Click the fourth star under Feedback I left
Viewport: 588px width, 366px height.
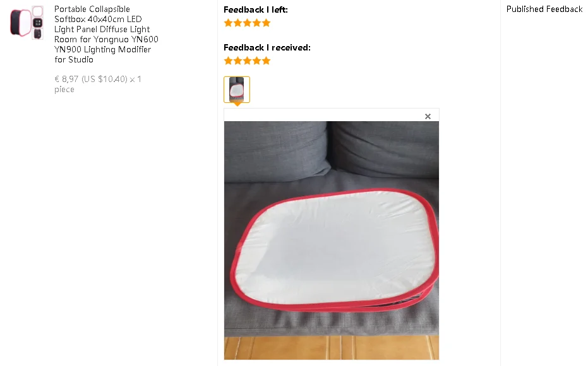[x=257, y=23]
